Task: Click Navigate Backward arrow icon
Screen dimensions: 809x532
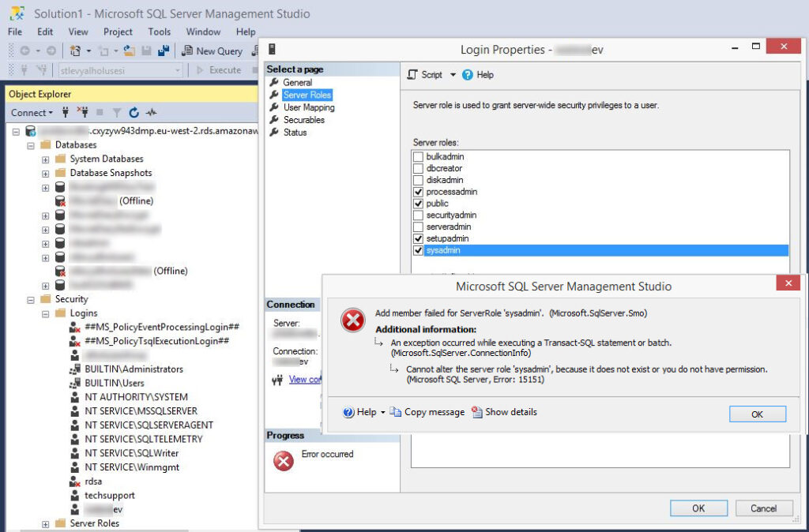Action: (x=24, y=51)
